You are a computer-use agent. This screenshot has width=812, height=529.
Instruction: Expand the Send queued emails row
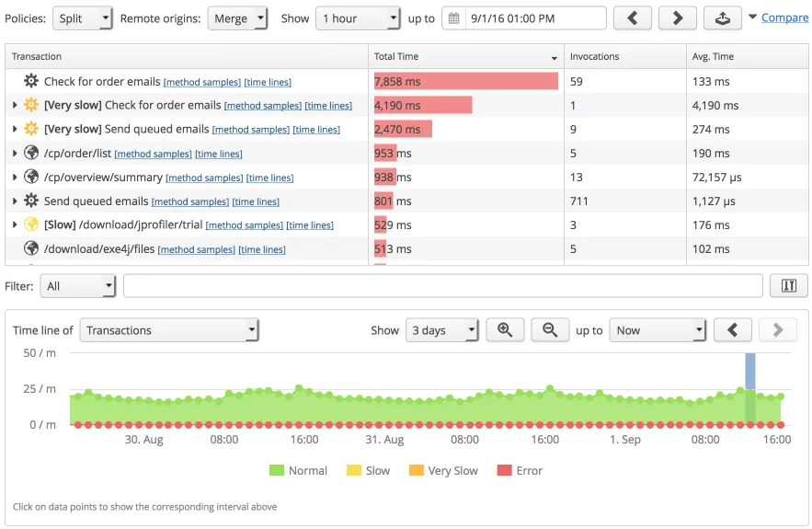click(15, 201)
